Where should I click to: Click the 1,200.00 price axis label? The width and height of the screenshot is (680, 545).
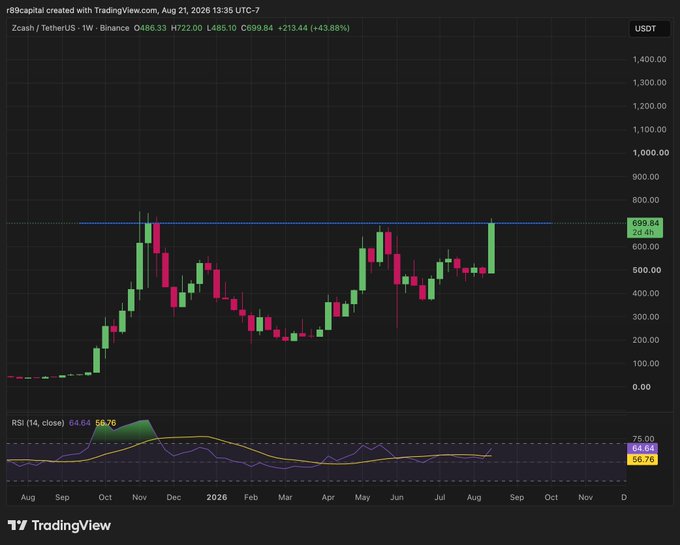pyautogui.click(x=650, y=106)
